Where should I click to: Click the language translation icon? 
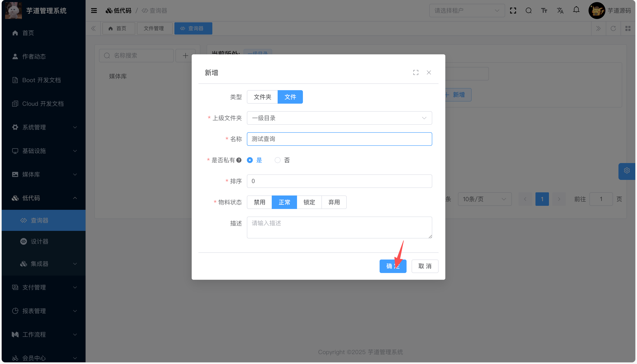(x=560, y=11)
